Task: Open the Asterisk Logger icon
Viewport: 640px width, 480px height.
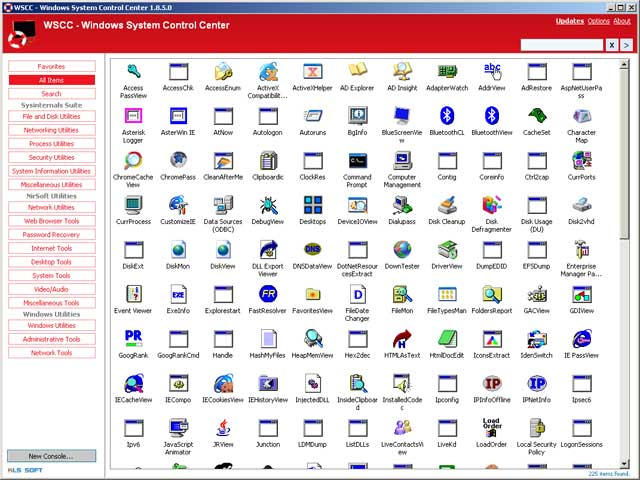Action: point(133,116)
